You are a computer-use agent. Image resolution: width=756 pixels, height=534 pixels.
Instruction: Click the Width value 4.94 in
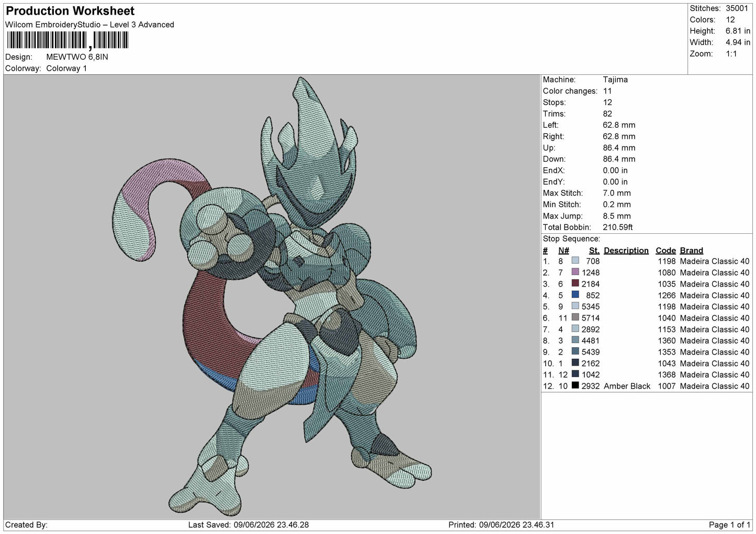coord(738,42)
